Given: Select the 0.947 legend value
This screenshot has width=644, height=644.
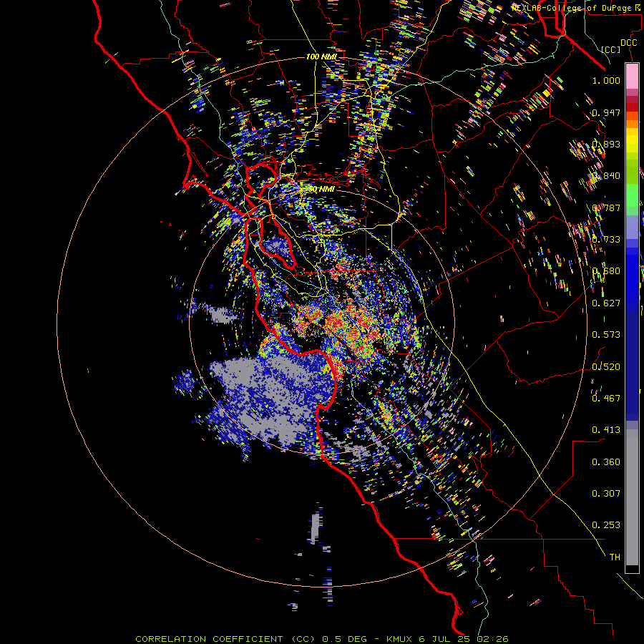Looking at the screenshot, I should coord(606,112).
